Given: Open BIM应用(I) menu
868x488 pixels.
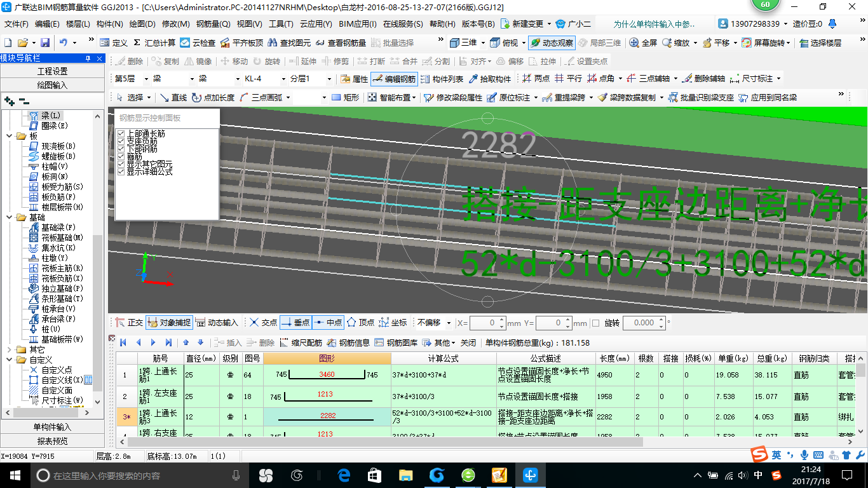Looking at the screenshot, I should (357, 24).
